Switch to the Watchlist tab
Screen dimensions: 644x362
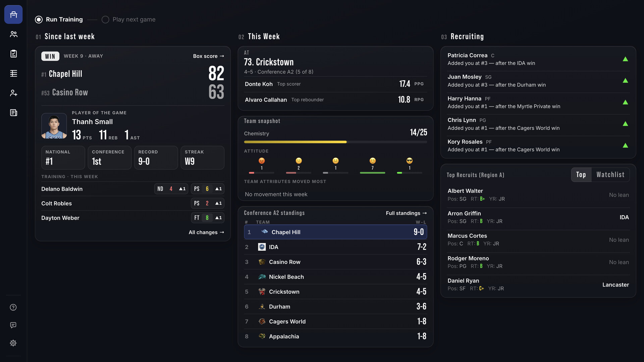click(610, 175)
